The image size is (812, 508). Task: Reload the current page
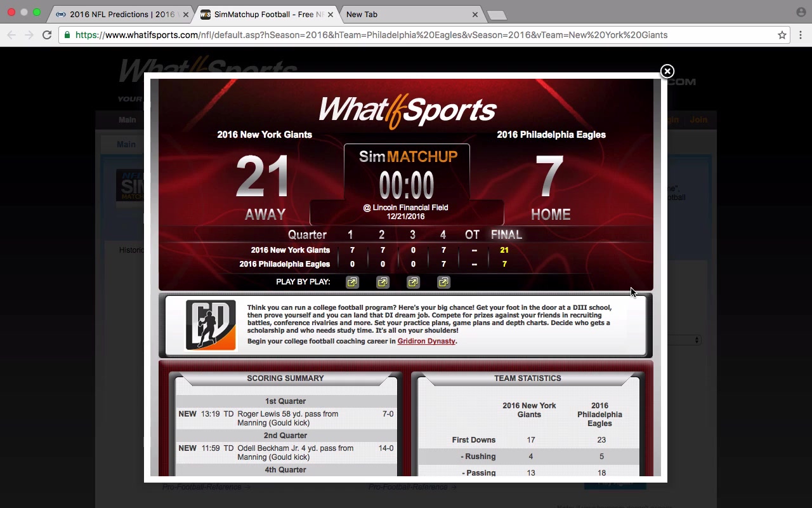click(x=47, y=35)
